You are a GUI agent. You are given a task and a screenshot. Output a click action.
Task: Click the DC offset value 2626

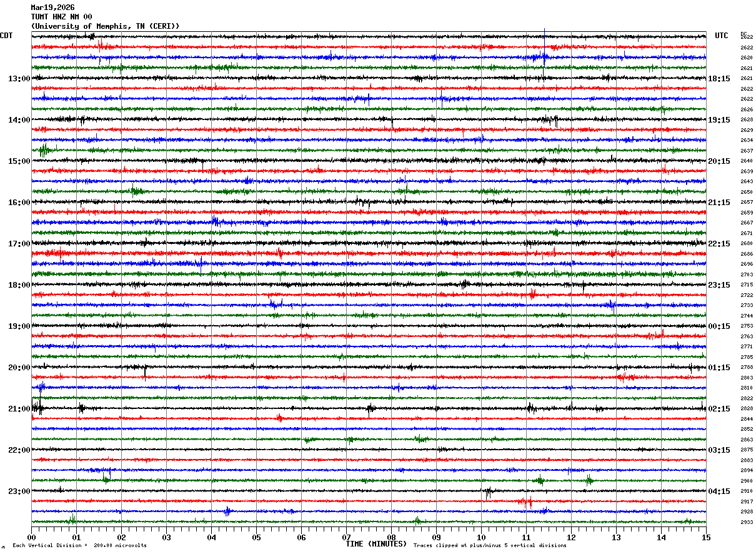747,109
